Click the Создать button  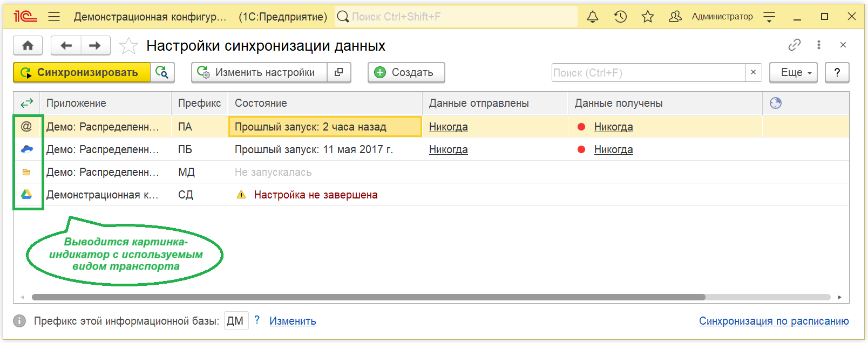point(406,72)
